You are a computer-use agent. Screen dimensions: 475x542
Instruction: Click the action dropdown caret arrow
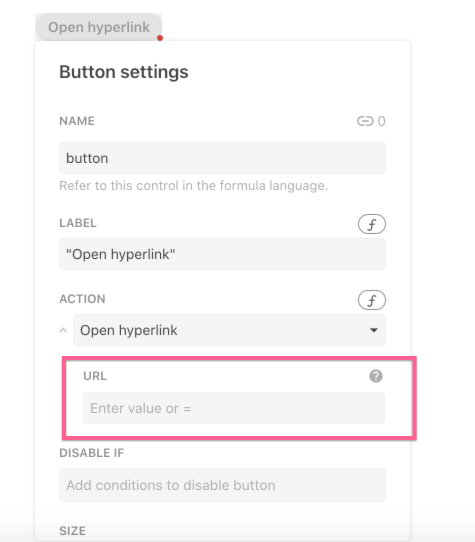pyautogui.click(x=373, y=330)
